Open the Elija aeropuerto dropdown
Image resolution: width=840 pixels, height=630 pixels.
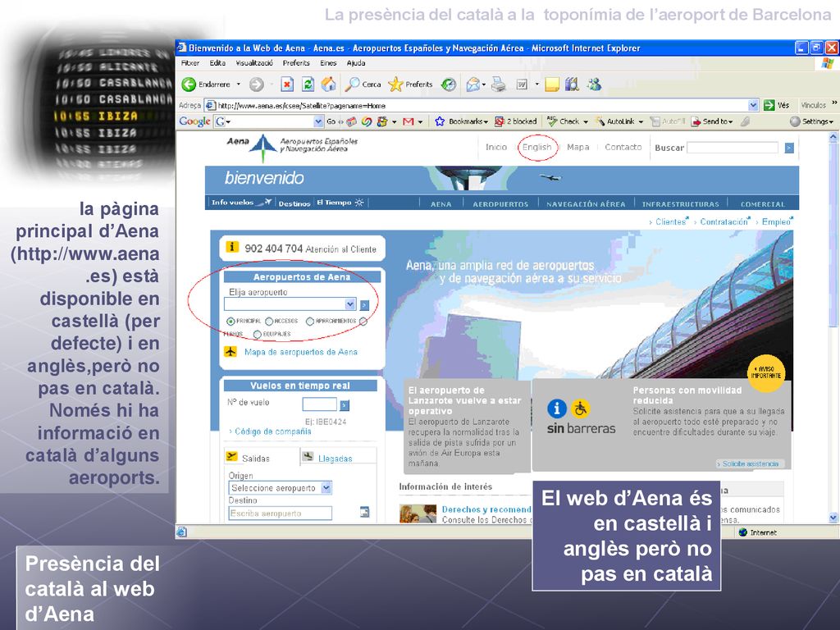point(349,304)
